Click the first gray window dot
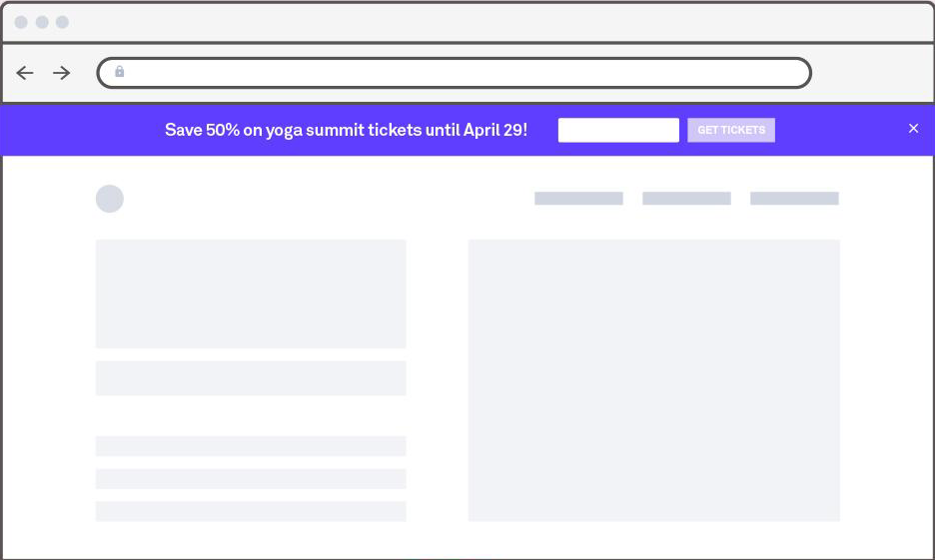The height and width of the screenshot is (560, 935). (x=21, y=22)
